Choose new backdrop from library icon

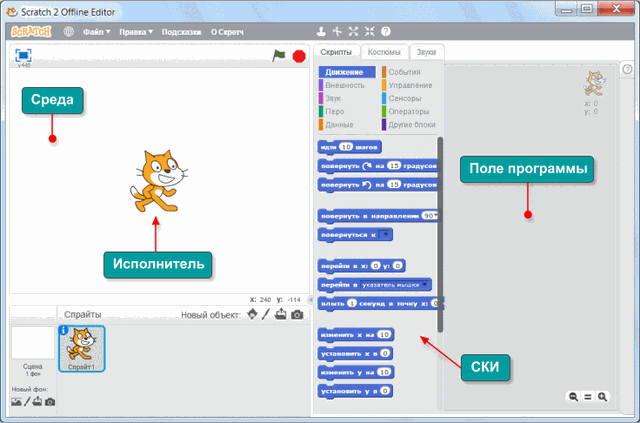click(x=16, y=402)
